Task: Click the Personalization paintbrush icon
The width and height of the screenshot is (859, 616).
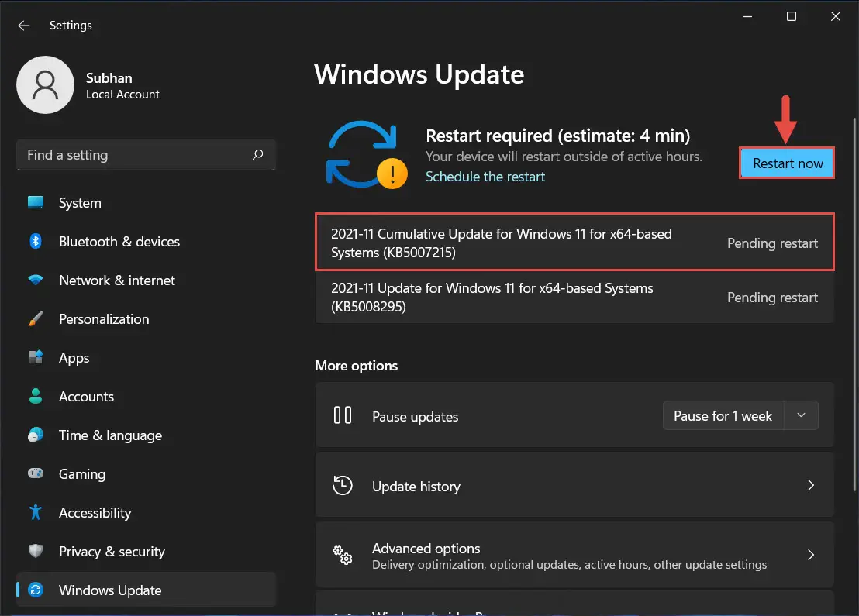Action: pyautogui.click(x=36, y=318)
